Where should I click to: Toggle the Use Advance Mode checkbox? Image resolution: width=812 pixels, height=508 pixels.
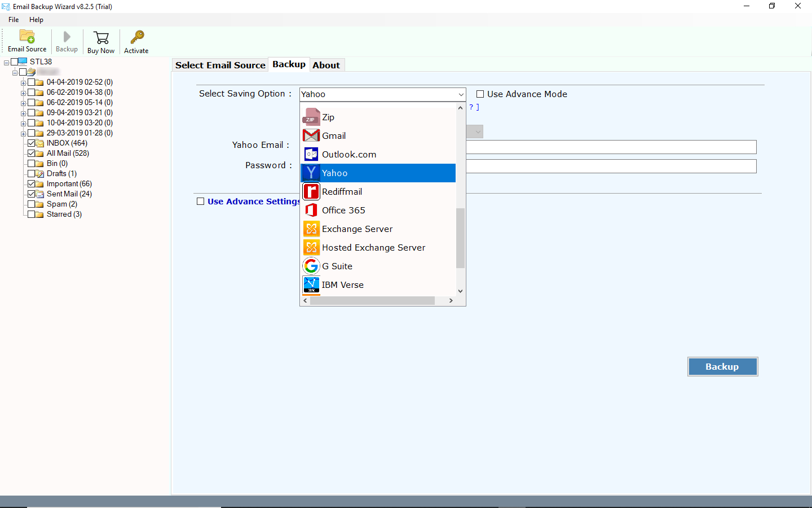tap(480, 94)
